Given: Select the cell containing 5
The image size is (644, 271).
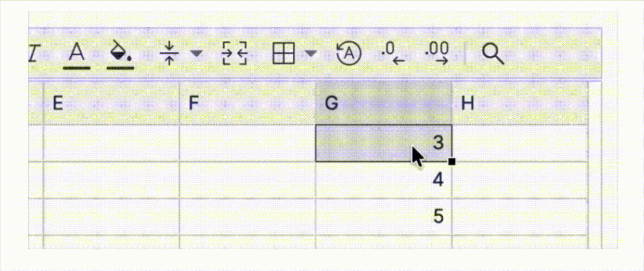Looking at the screenshot, I should pos(383,217).
